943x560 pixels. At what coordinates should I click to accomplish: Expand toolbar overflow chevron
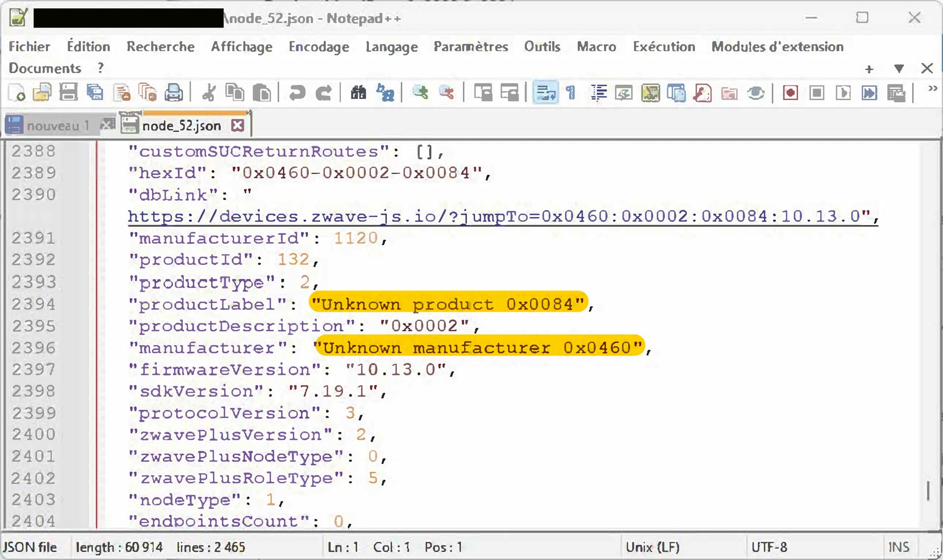pos(932,88)
